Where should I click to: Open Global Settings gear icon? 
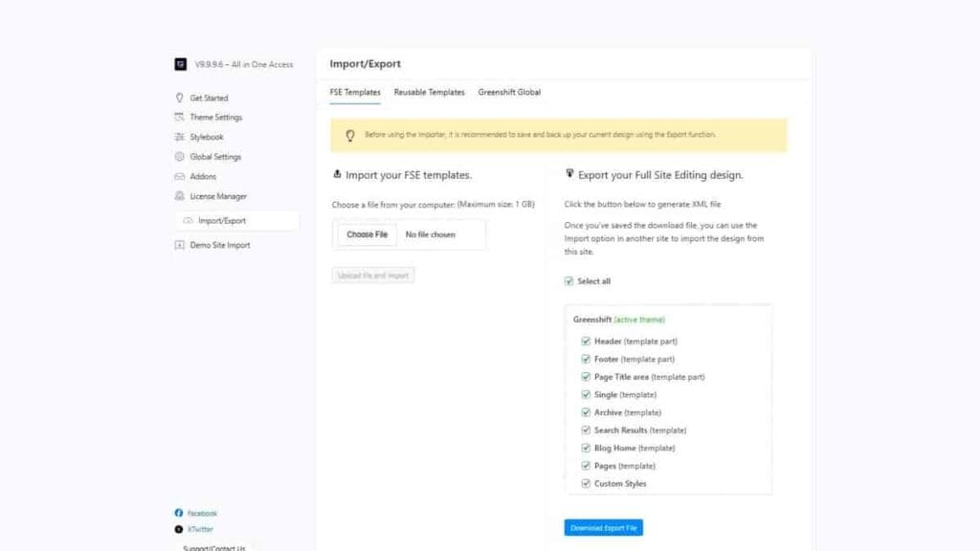tap(179, 156)
